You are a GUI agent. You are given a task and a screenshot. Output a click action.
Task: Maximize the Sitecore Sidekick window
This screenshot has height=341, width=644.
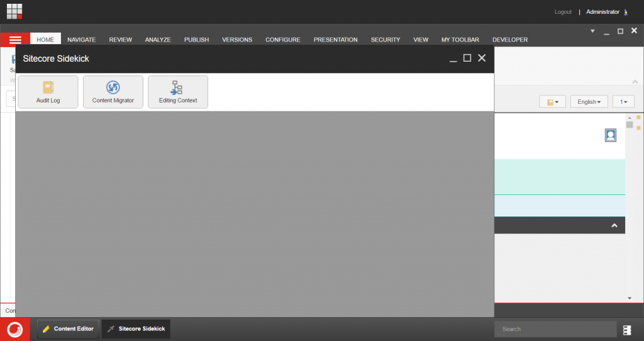[467, 58]
